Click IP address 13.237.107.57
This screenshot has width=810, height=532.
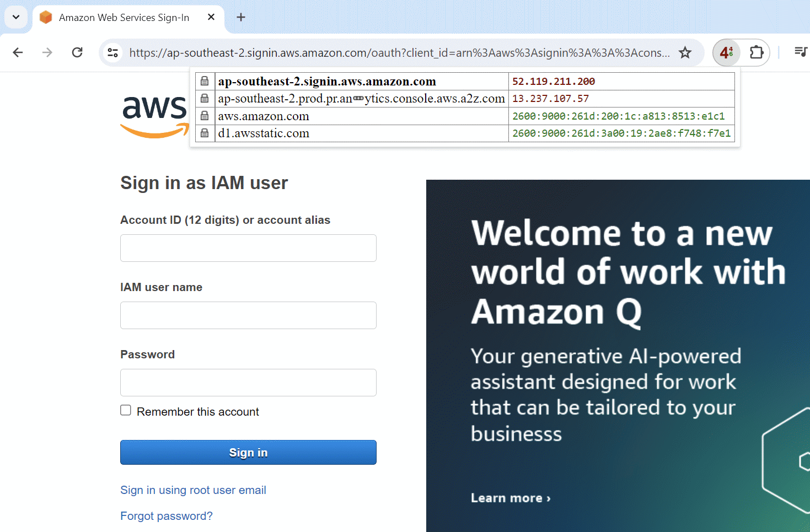point(550,99)
